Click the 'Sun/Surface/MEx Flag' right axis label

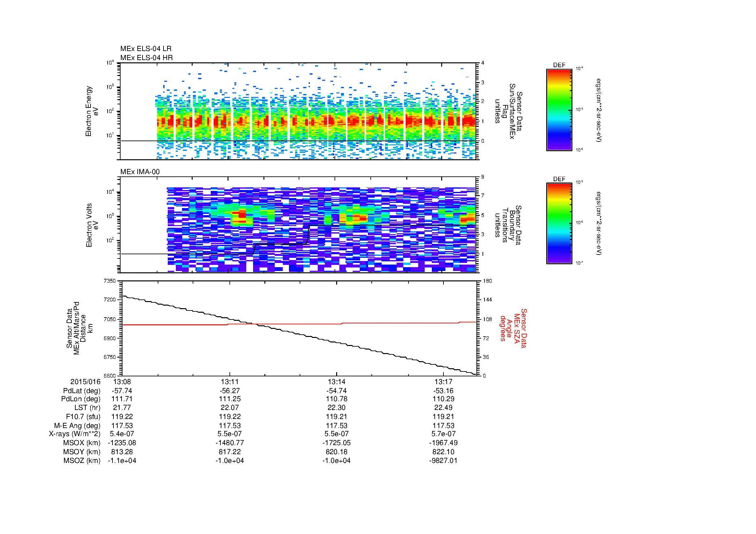tap(508, 111)
